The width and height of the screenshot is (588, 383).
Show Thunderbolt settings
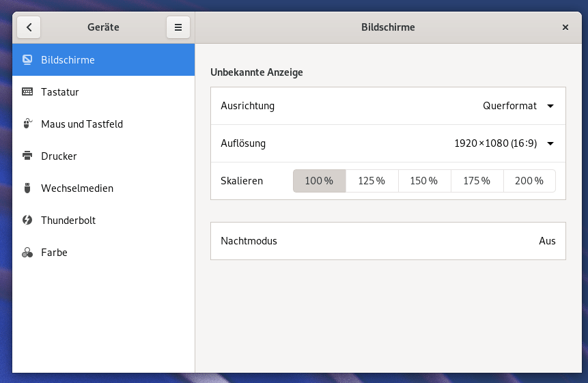(104, 221)
